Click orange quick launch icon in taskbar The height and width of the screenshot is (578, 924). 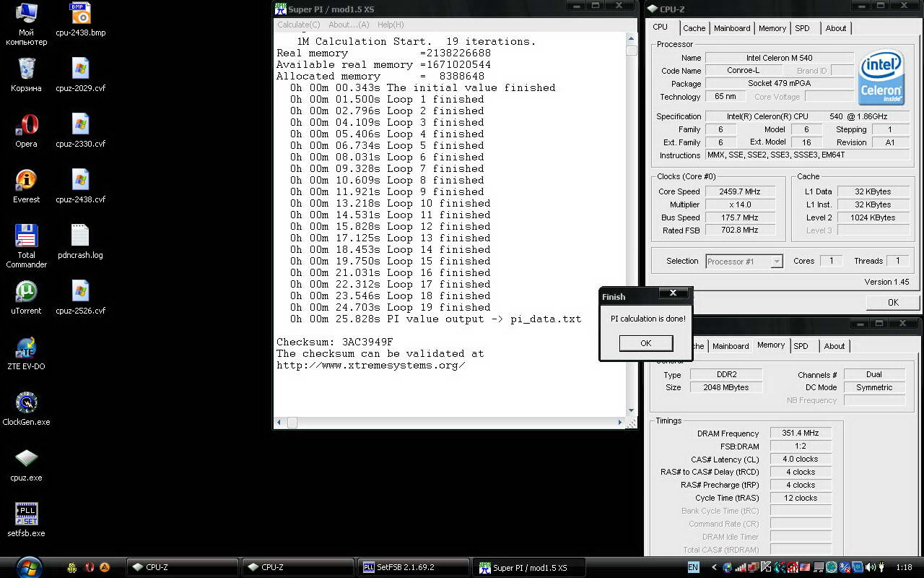[x=105, y=568]
